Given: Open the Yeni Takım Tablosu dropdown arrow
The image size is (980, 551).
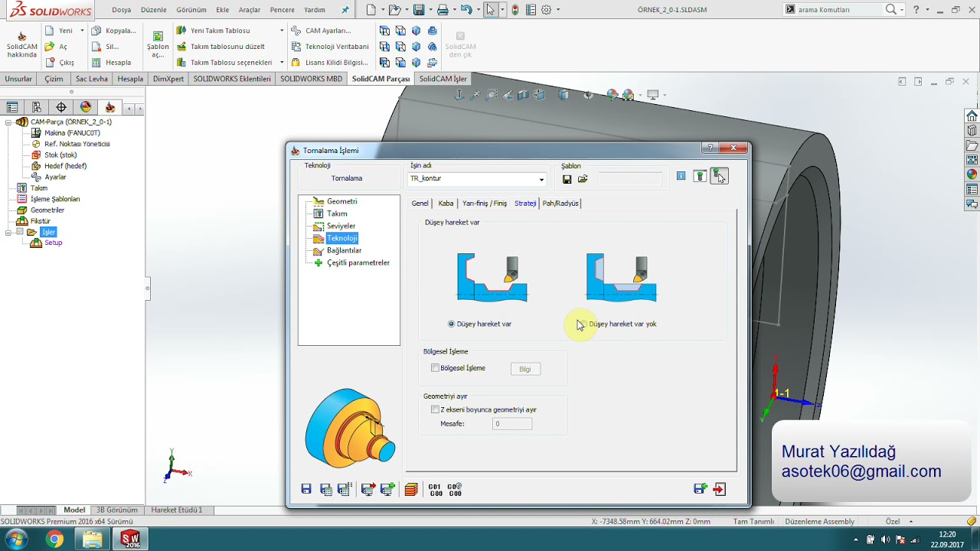Looking at the screenshot, I should click(282, 31).
